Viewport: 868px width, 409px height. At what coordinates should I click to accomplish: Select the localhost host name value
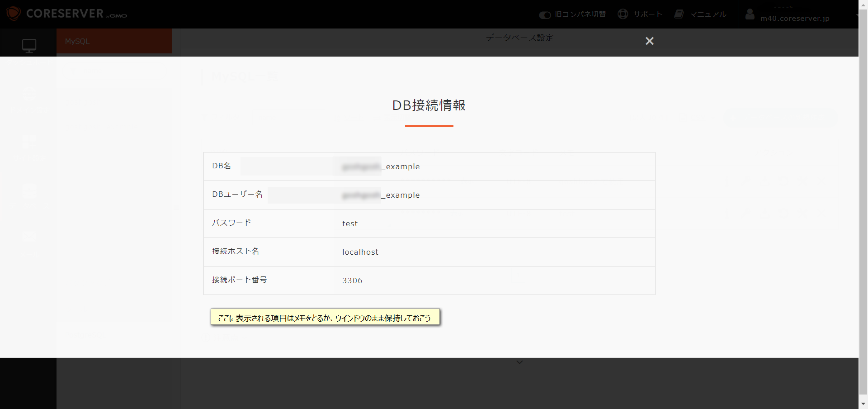pyautogui.click(x=360, y=252)
